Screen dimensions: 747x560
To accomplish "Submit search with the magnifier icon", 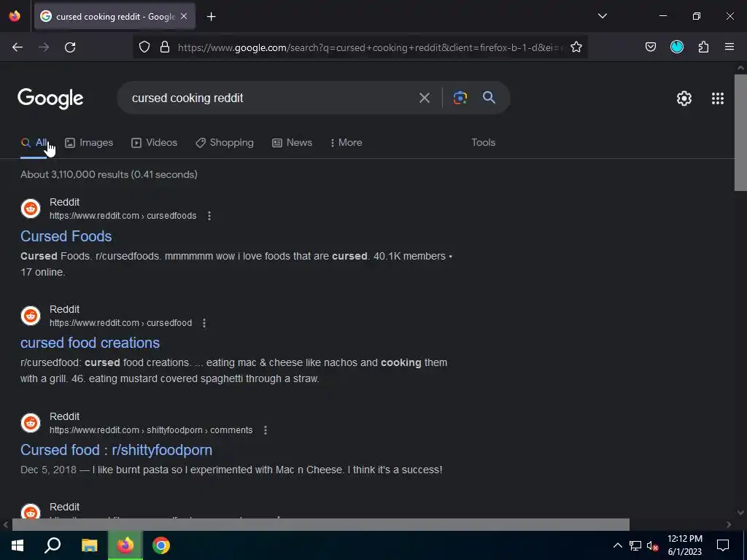I will (489, 98).
